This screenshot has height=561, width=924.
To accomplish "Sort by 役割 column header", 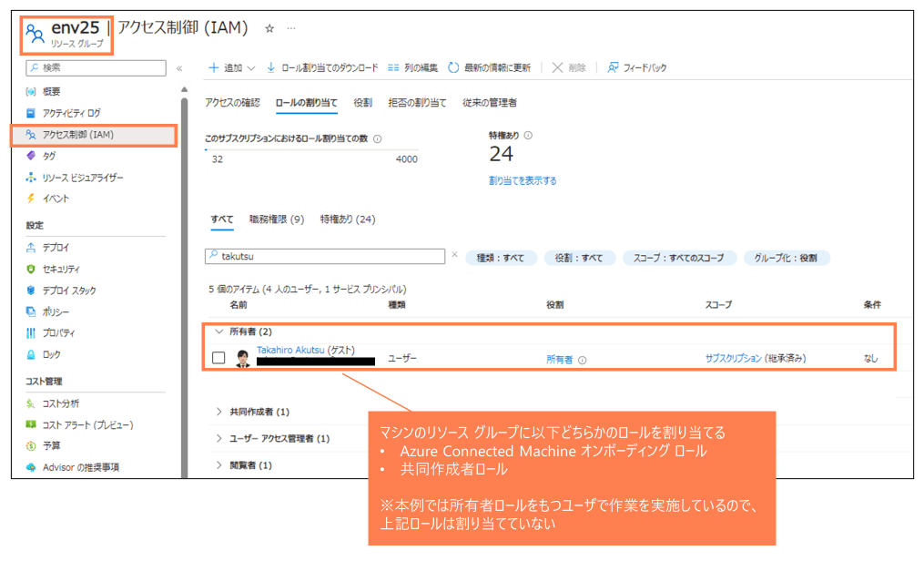I will (x=555, y=305).
